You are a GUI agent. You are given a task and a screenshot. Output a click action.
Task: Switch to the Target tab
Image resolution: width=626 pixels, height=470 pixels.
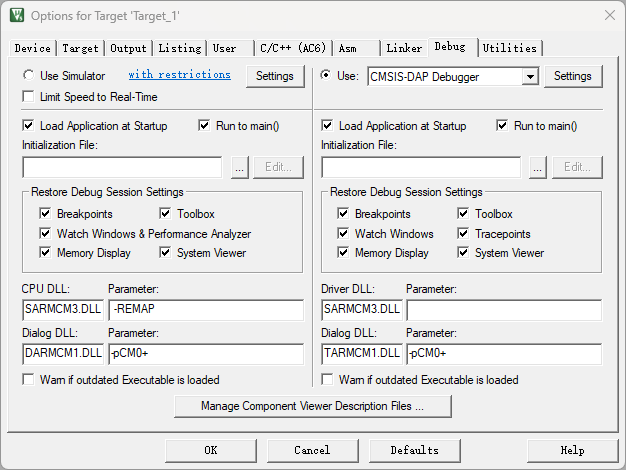80,48
